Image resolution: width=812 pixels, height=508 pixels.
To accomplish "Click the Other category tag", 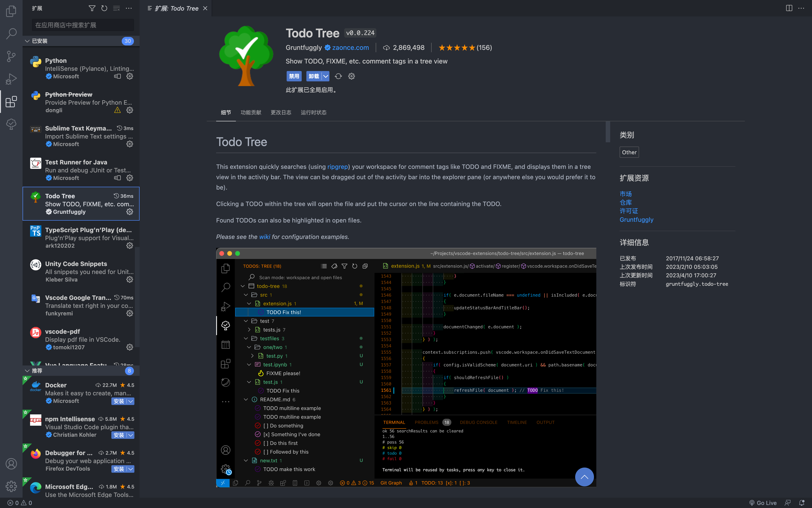I will tap(629, 152).
